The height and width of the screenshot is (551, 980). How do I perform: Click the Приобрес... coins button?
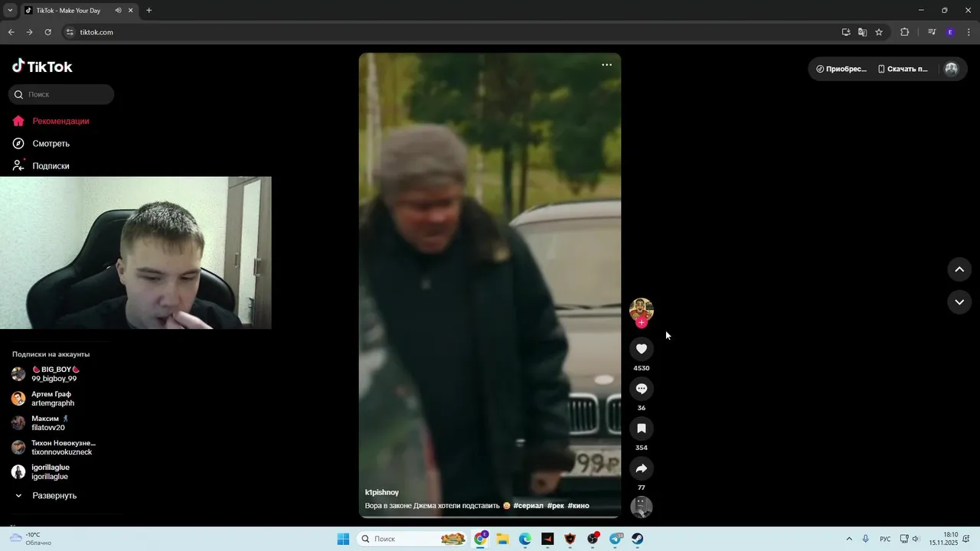pyautogui.click(x=841, y=69)
